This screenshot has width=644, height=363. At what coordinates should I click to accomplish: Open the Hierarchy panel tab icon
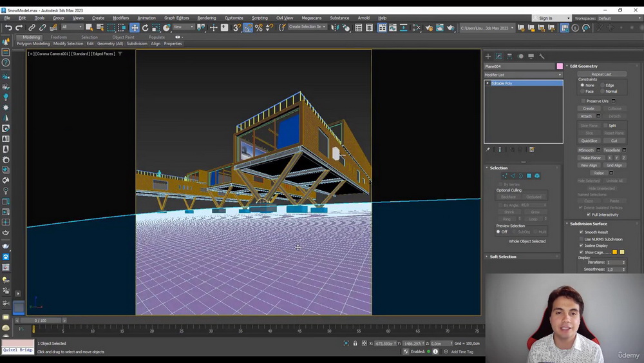tap(509, 56)
